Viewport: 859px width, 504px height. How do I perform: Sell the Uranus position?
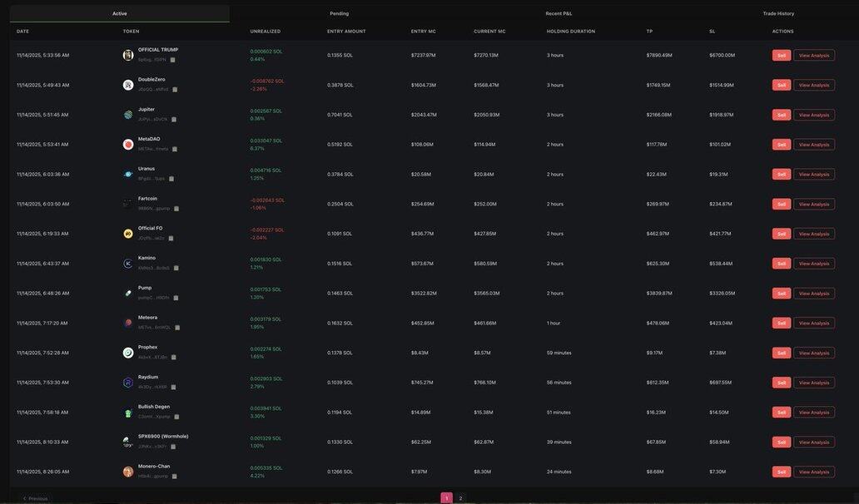click(781, 175)
